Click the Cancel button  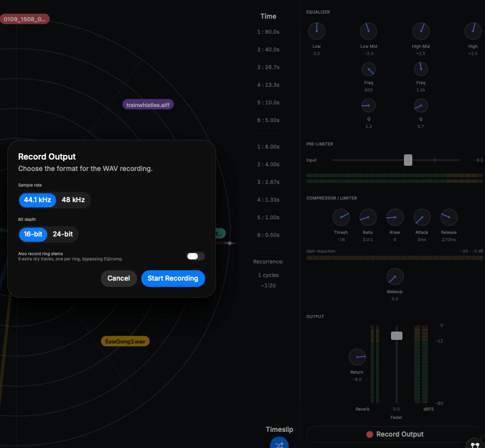[119, 279]
